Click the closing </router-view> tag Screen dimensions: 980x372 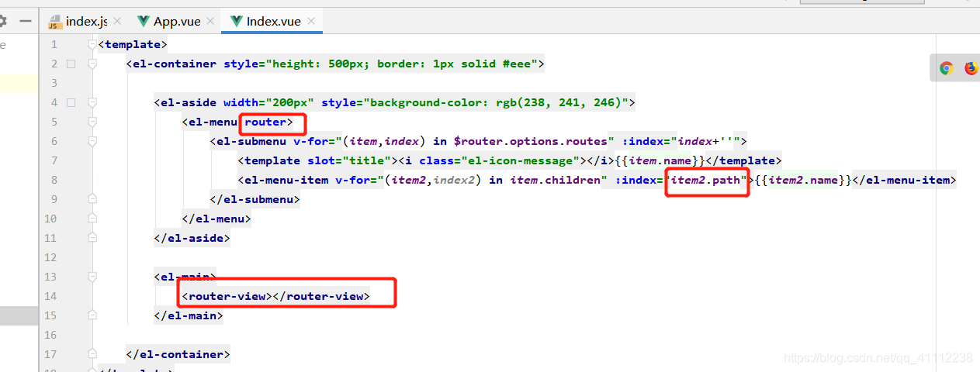tap(322, 296)
